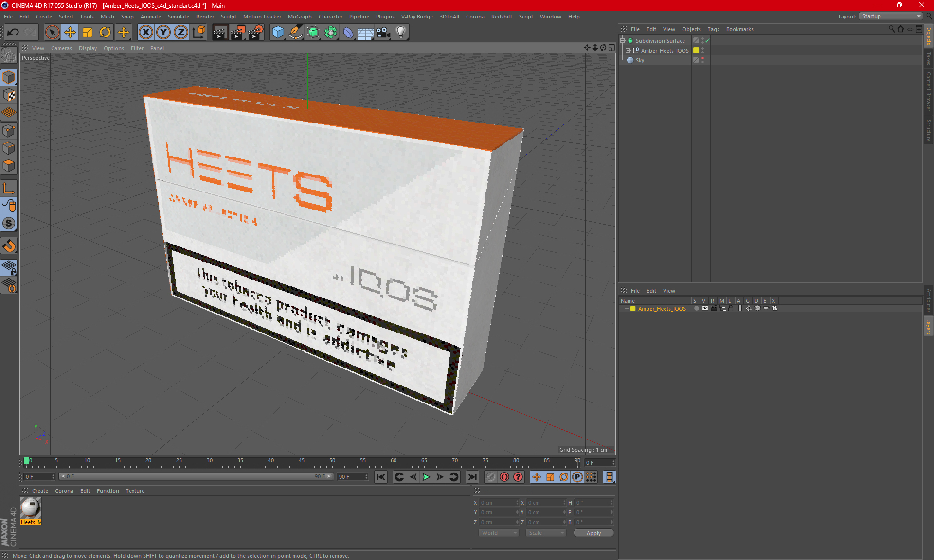Image resolution: width=934 pixels, height=560 pixels.
Task: Add a Camera object icon
Action: pyautogui.click(x=383, y=33)
